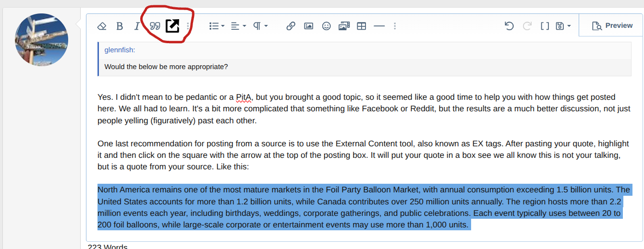Insert a horizontal line
644x249 pixels.
tap(379, 26)
